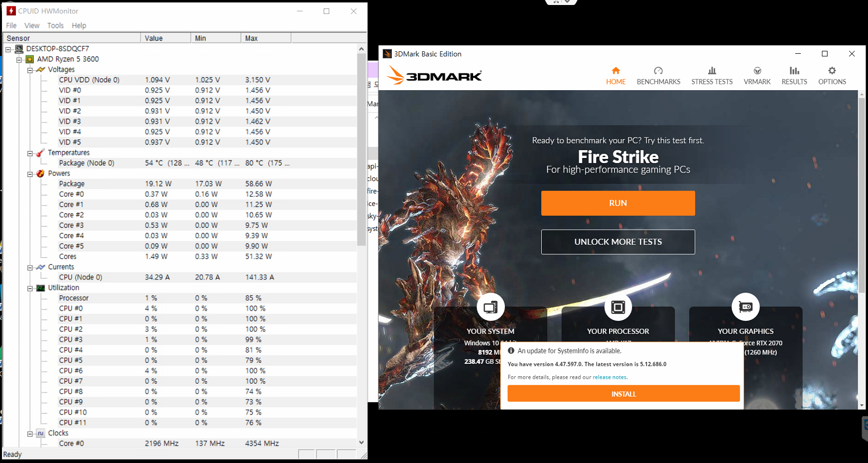Click the Value column header
The width and height of the screenshot is (868, 463).
click(166, 38)
